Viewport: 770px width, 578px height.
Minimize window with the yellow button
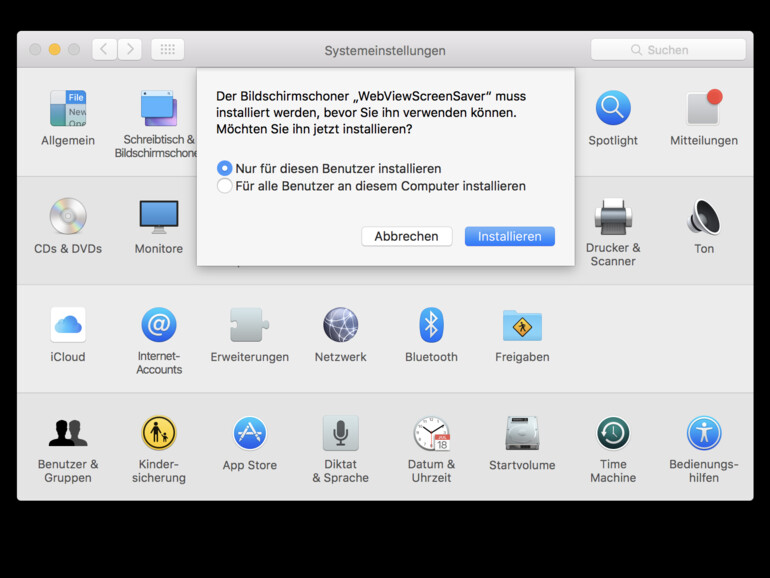[55, 49]
